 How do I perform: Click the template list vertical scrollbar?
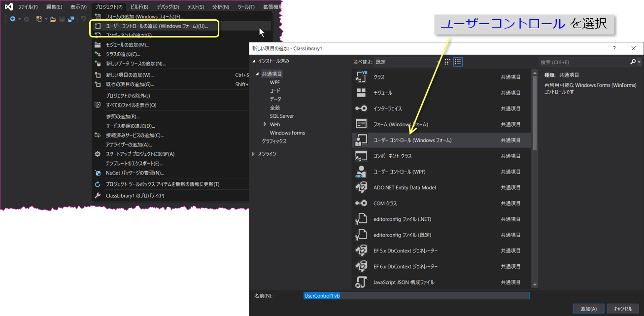coord(535,179)
